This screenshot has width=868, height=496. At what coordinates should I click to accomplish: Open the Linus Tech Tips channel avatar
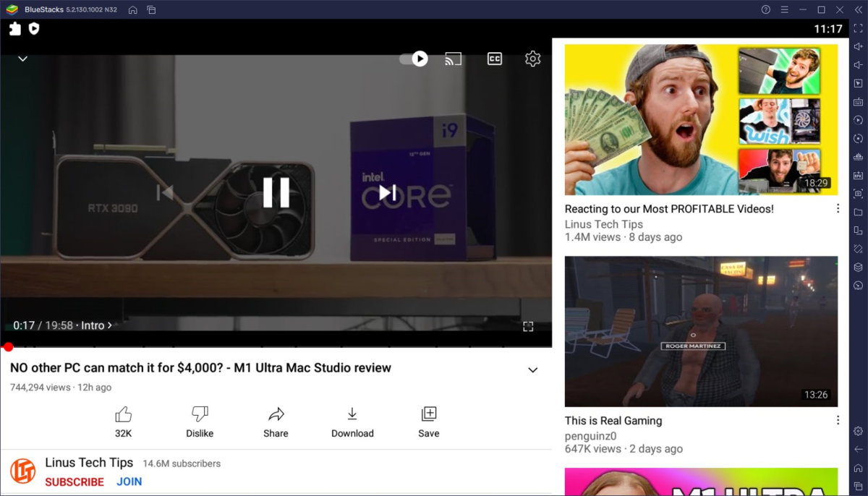click(22, 471)
